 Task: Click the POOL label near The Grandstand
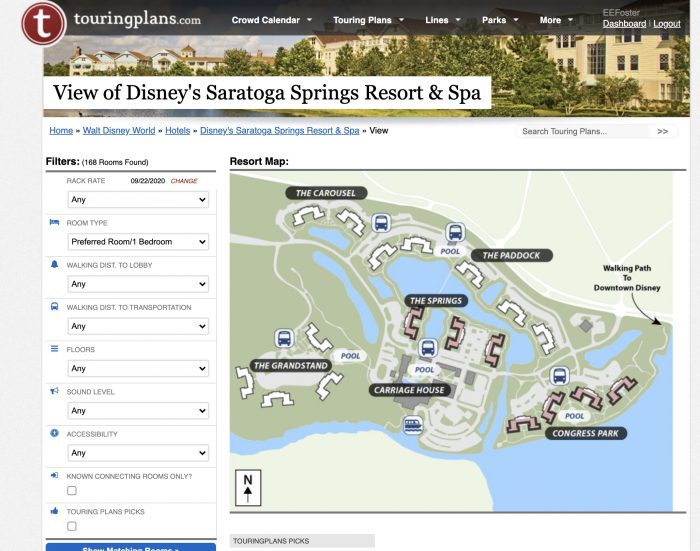tap(350, 356)
